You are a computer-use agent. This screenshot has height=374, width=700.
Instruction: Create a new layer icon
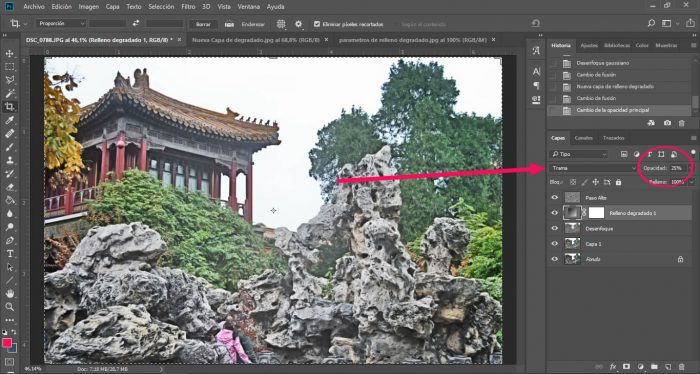668,366
